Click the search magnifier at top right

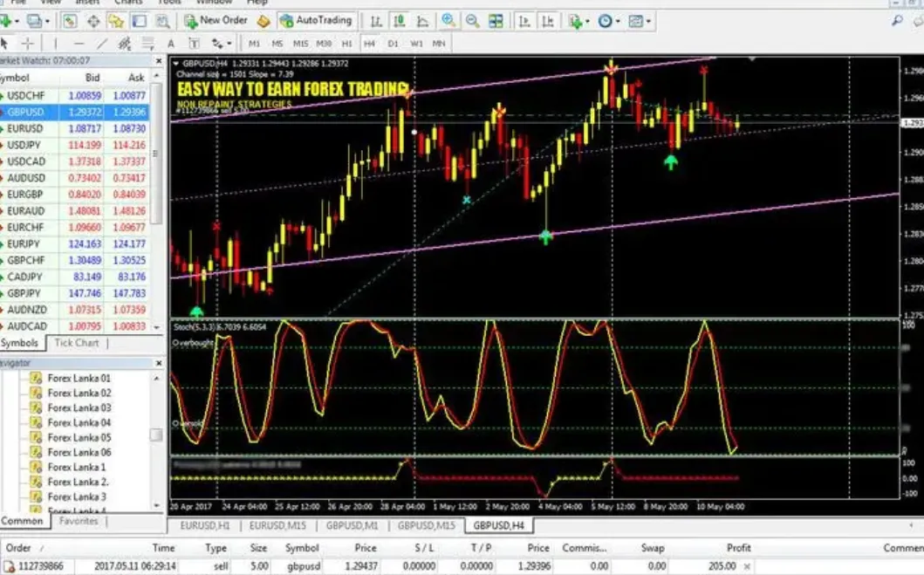[897, 21]
